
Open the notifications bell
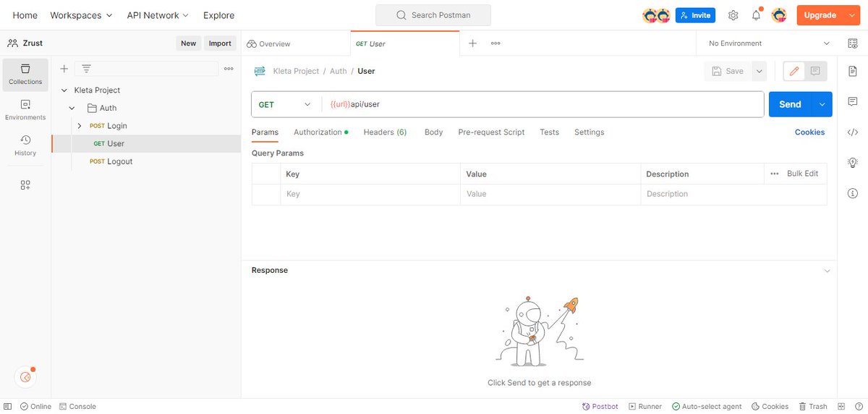(756, 15)
